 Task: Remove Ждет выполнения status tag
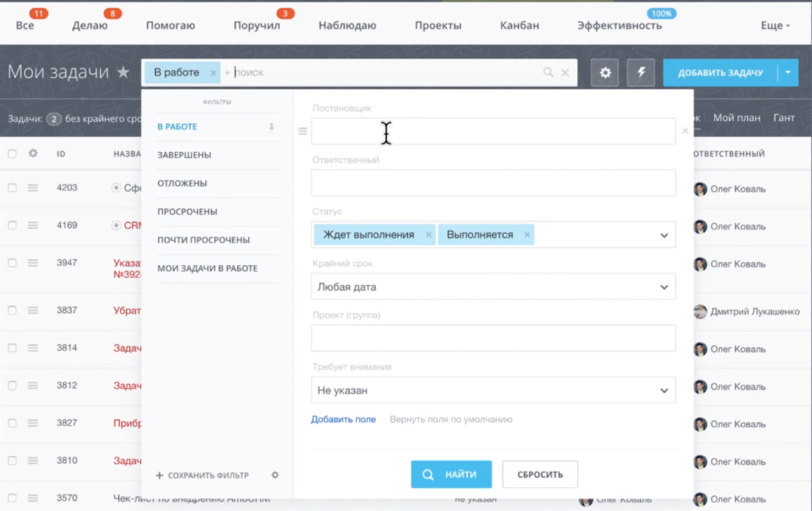(x=428, y=235)
